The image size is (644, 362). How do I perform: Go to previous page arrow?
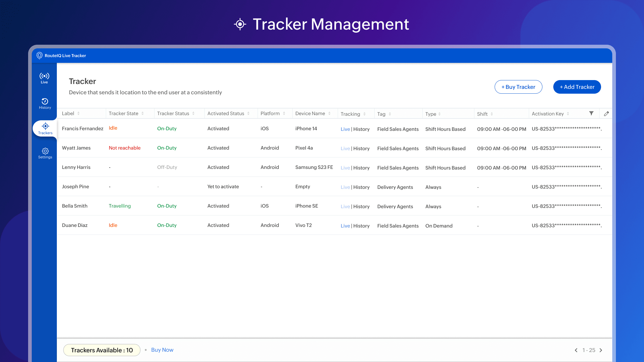click(576, 350)
